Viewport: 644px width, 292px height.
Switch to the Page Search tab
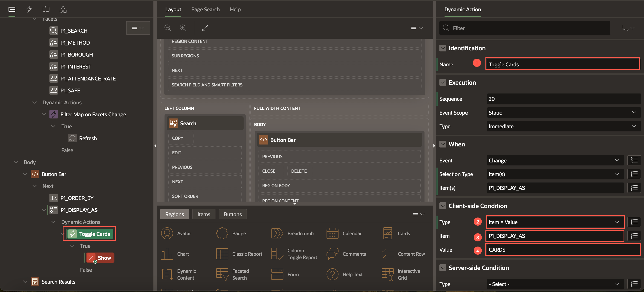(205, 9)
